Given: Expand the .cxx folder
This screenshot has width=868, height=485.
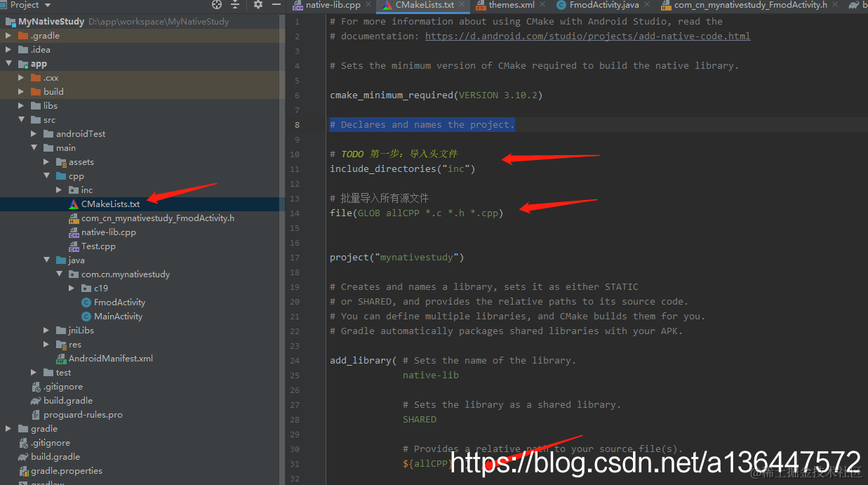Looking at the screenshot, I should coord(21,78).
